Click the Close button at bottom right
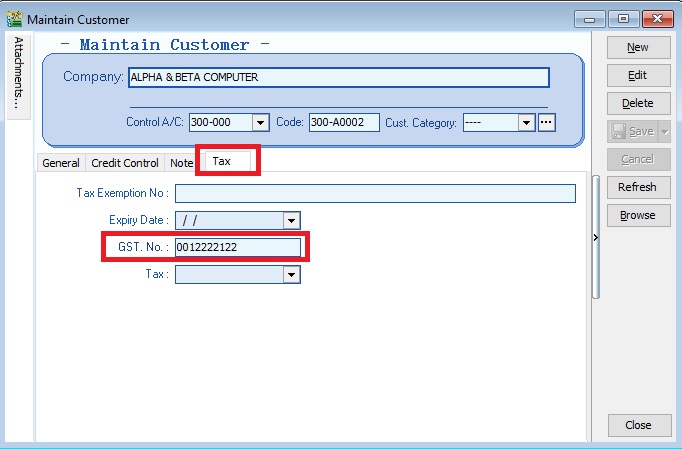682x449 pixels. tap(637, 425)
